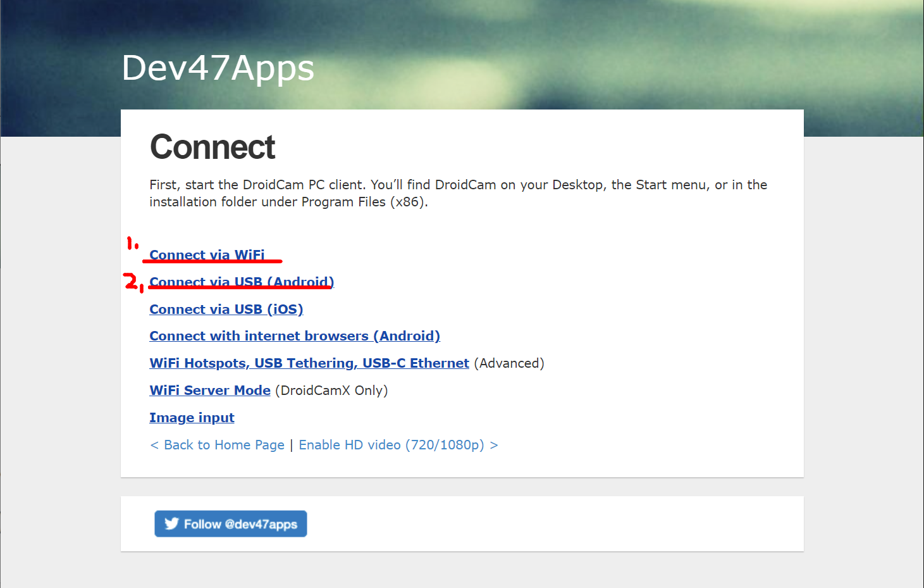924x588 pixels.
Task: Open WiFi Hotspots, USB Tethering, USB-C Ethernet link
Action: [x=309, y=363]
